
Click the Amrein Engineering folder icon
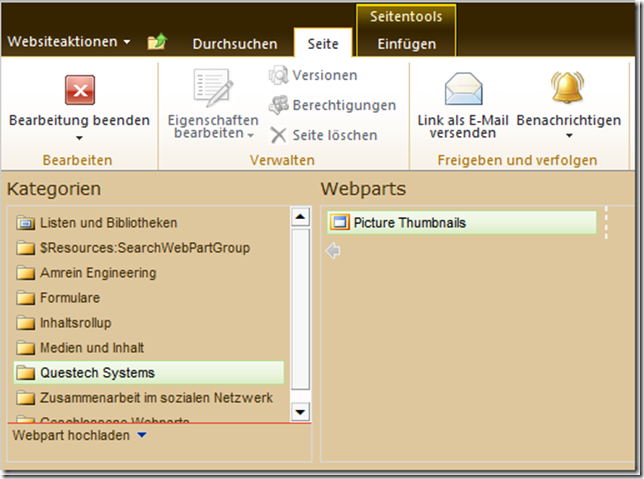pos(25,273)
